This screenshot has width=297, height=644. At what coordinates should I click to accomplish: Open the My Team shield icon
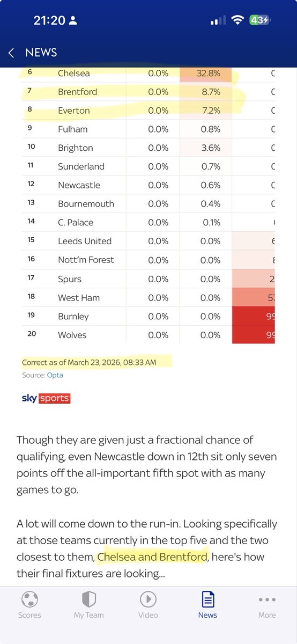[88, 598]
